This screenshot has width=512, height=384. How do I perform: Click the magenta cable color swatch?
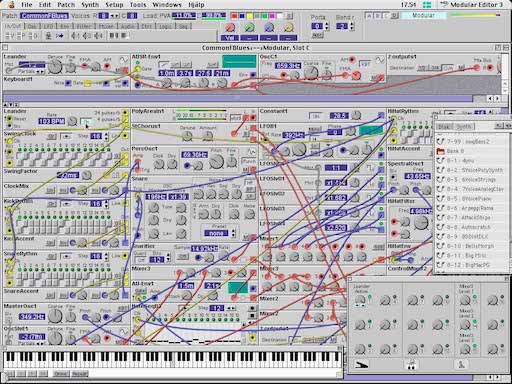tap(272, 16)
